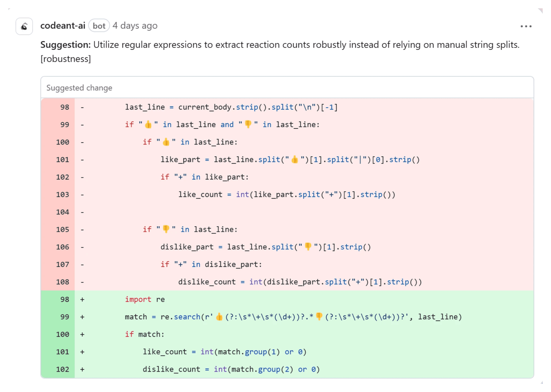The width and height of the screenshot is (551, 392).
Task: Click removed line number 98
Action: pos(64,107)
